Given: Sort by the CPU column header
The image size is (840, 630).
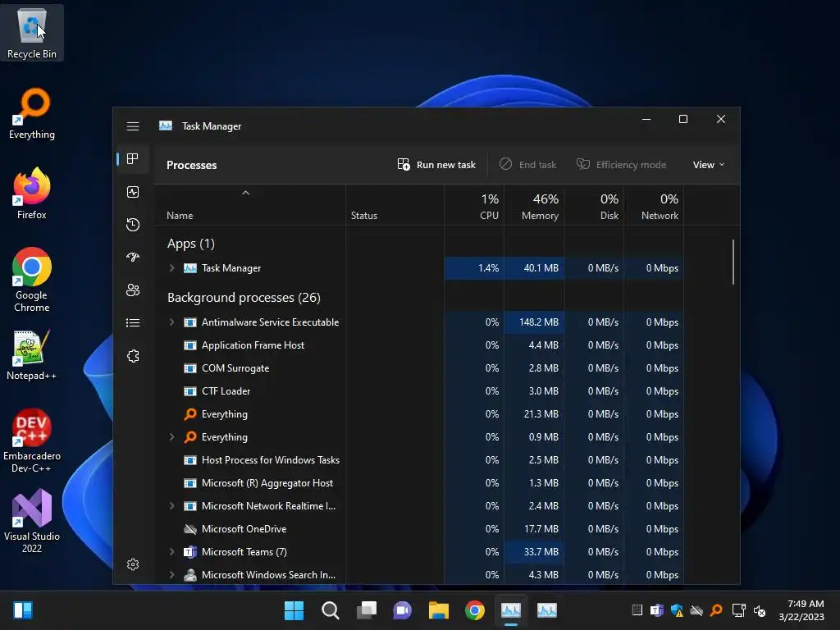Looking at the screenshot, I should [x=474, y=205].
